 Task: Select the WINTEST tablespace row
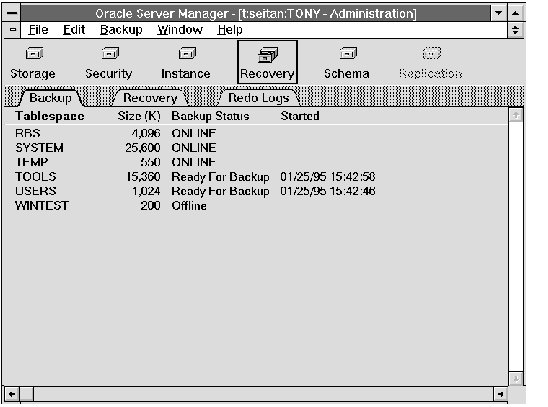click(255, 206)
